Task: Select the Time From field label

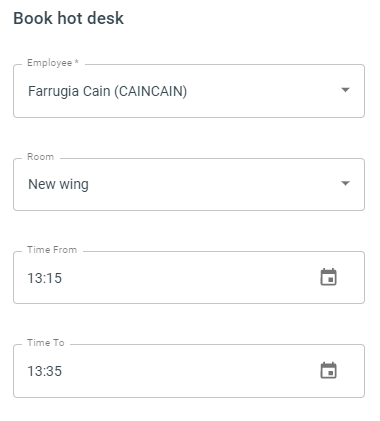Action: [52, 250]
